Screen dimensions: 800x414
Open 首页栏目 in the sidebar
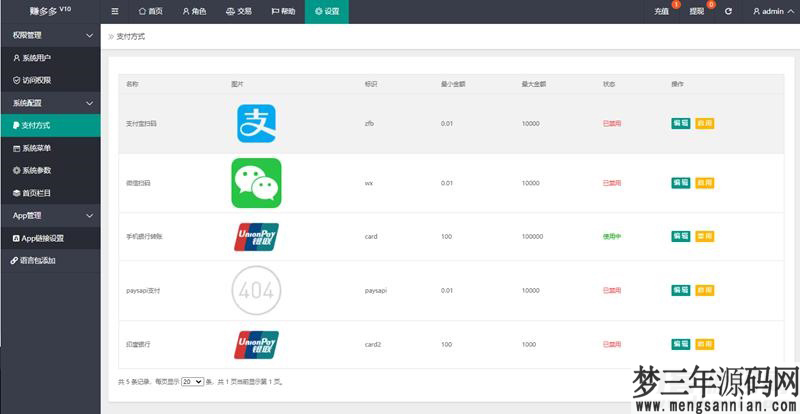tap(51, 193)
